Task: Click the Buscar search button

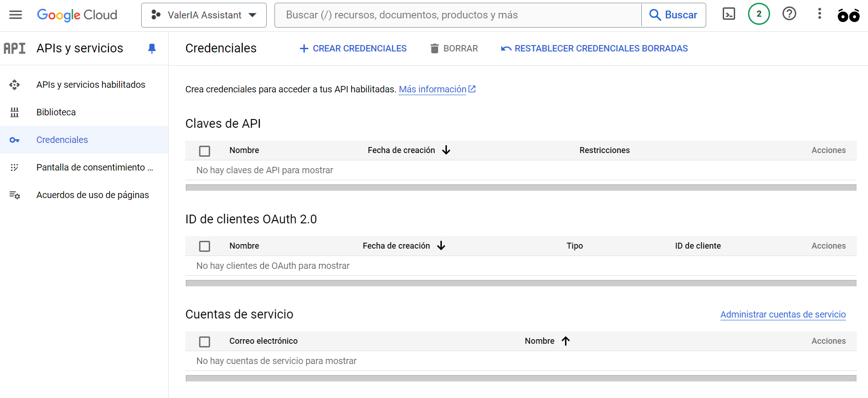Action: click(x=674, y=15)
